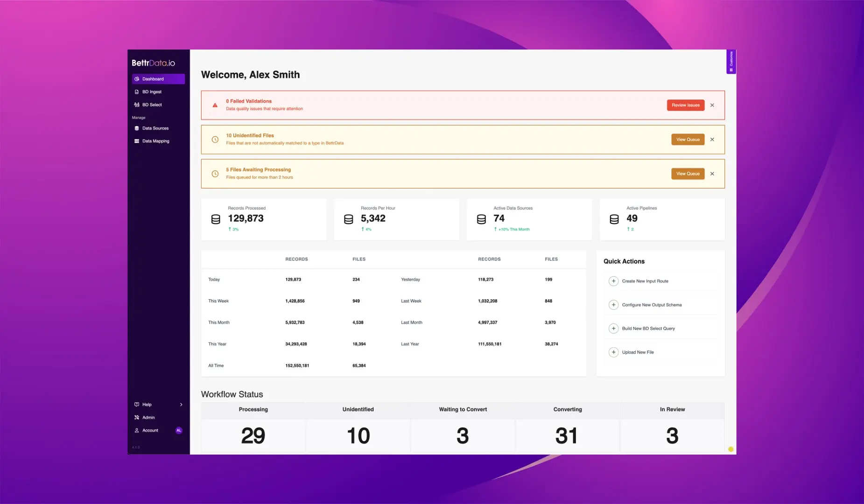Go to Data Sources in sidebar

point(155,128)
